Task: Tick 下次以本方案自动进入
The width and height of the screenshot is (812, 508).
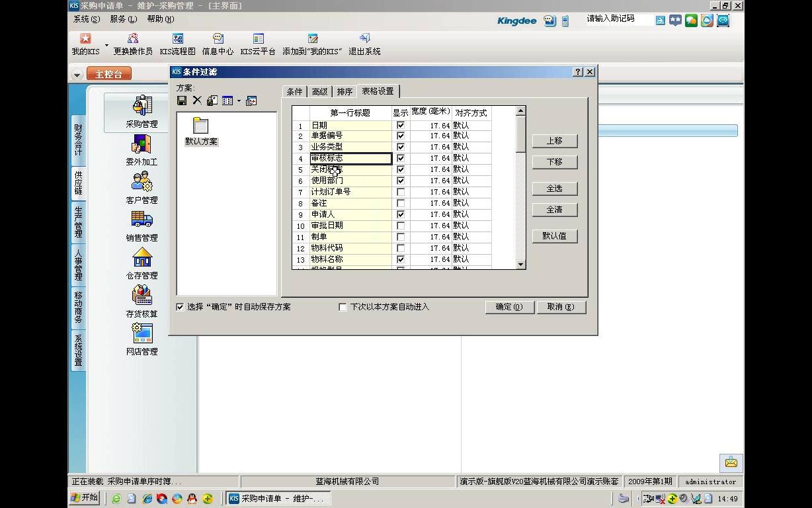Action: pyautogui.click(x=343, y=306)
